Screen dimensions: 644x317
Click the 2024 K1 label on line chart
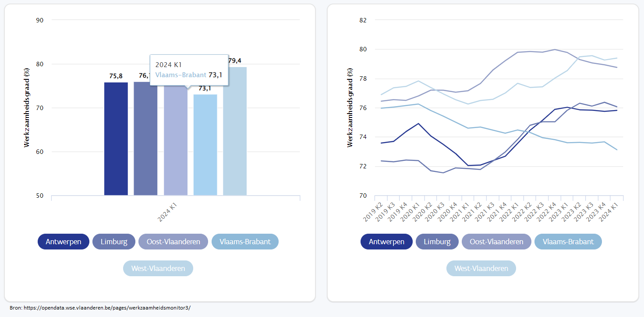tap(618, 211)
